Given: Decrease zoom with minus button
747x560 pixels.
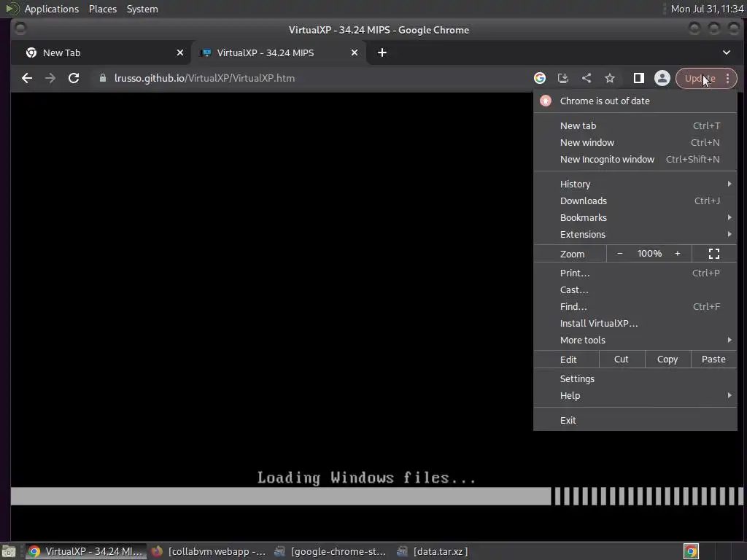Looking at the screenshot, I should coord(620,254).
